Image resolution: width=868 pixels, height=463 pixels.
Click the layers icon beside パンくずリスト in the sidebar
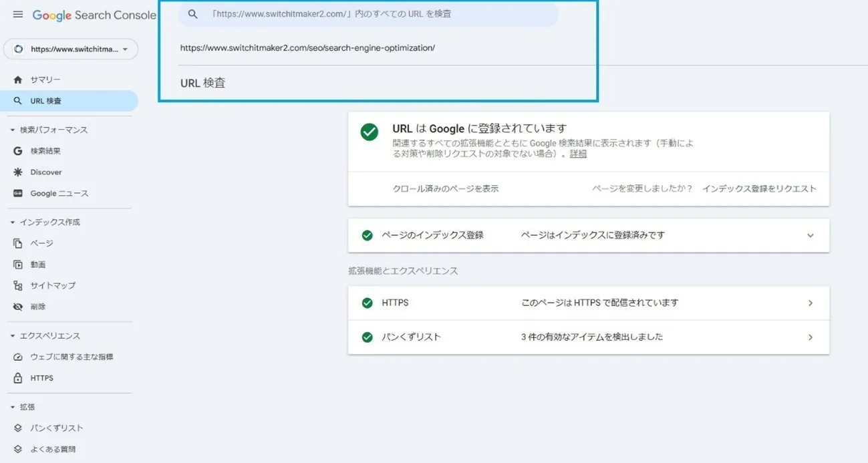point(18,428)
